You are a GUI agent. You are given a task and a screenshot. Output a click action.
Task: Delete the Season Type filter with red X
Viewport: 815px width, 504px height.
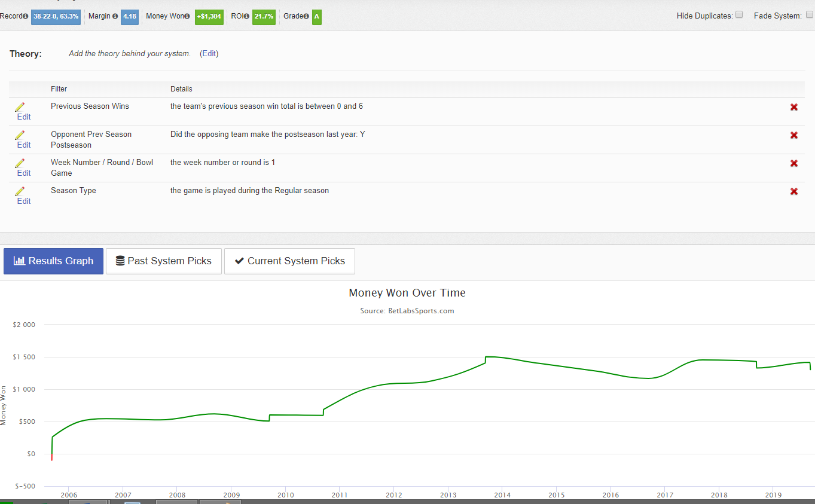794,191
